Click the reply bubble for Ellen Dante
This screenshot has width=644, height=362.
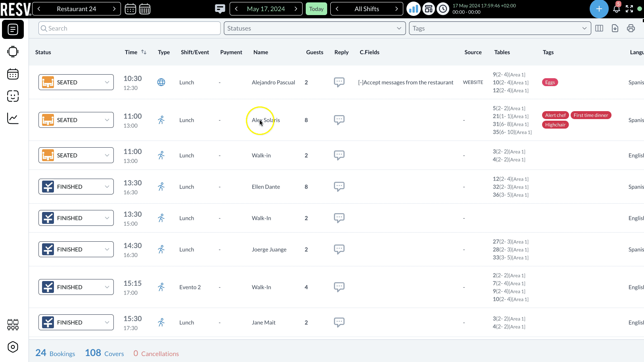(x=339, y=187)
